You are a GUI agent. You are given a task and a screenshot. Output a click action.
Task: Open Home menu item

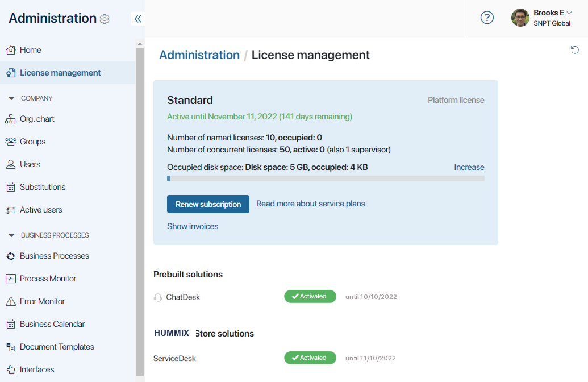pos(68,50)
